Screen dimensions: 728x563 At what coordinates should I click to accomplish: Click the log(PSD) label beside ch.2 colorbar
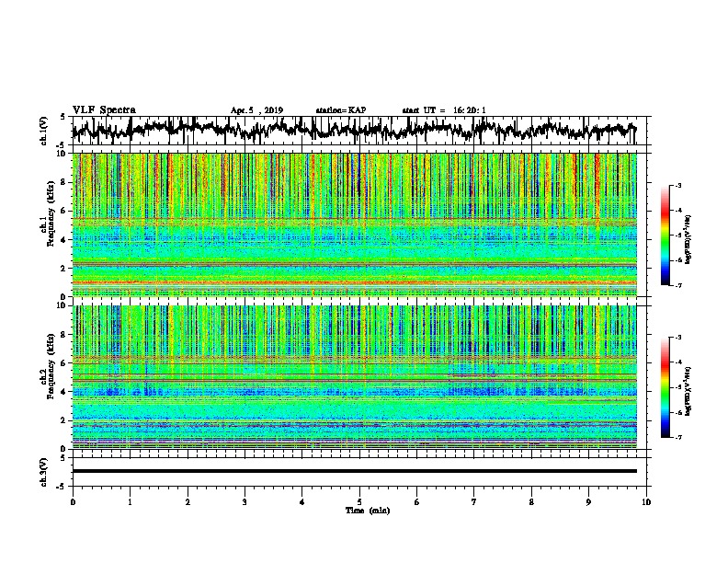(x=688, y=392)
